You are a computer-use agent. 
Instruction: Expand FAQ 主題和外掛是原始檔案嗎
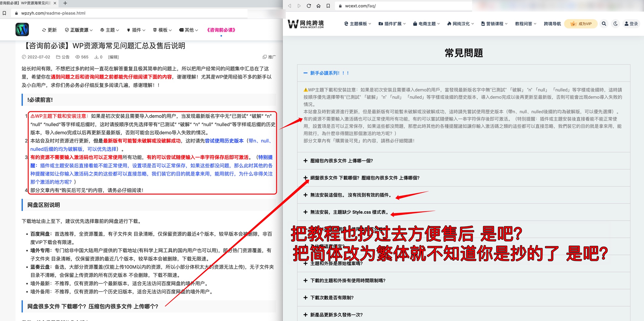(x=464, y=263)
